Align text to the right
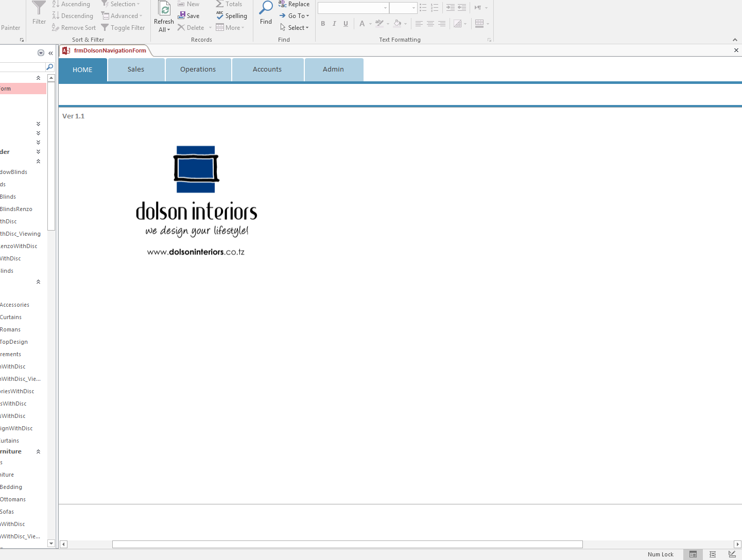Viewport: 742px width, 560px height. pyautogui.click(x=442, y=24)
